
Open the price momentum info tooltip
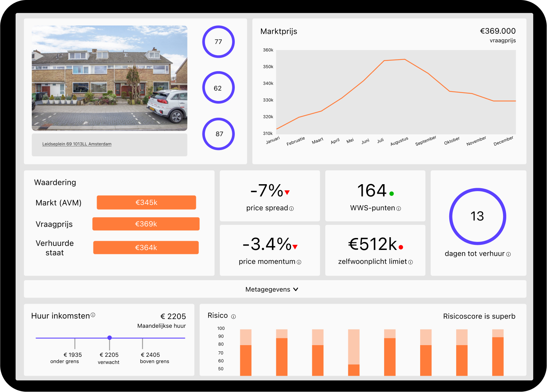pyautogui.click(x=299, y=262)
